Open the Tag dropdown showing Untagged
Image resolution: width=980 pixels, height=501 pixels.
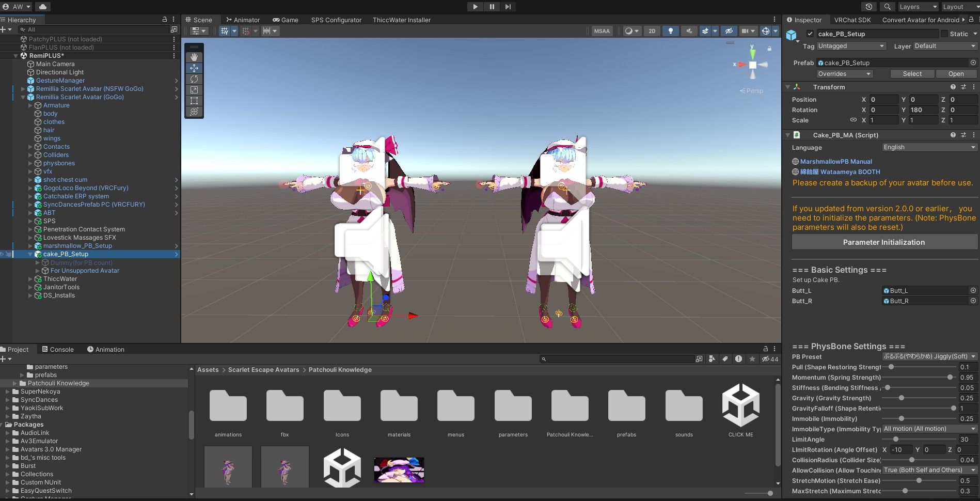[x=851, y=46]
